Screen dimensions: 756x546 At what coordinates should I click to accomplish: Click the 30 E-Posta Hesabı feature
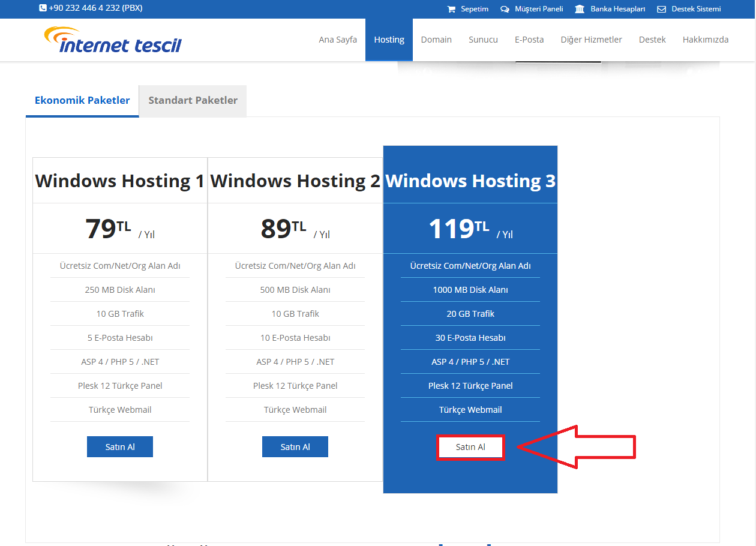tap(470, 338)
